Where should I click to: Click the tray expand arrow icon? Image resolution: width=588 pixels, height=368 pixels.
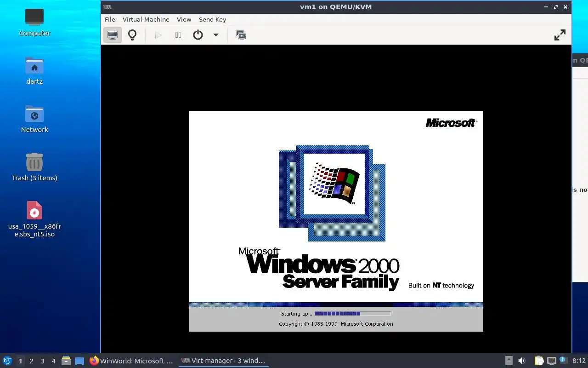click(x=509, y=361)
